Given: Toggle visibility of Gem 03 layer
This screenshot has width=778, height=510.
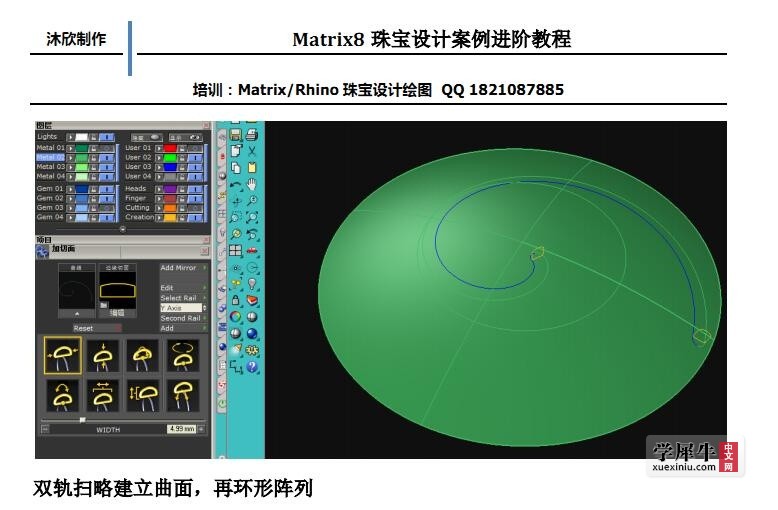Looking at the screenshot, I should coord(106,208).
